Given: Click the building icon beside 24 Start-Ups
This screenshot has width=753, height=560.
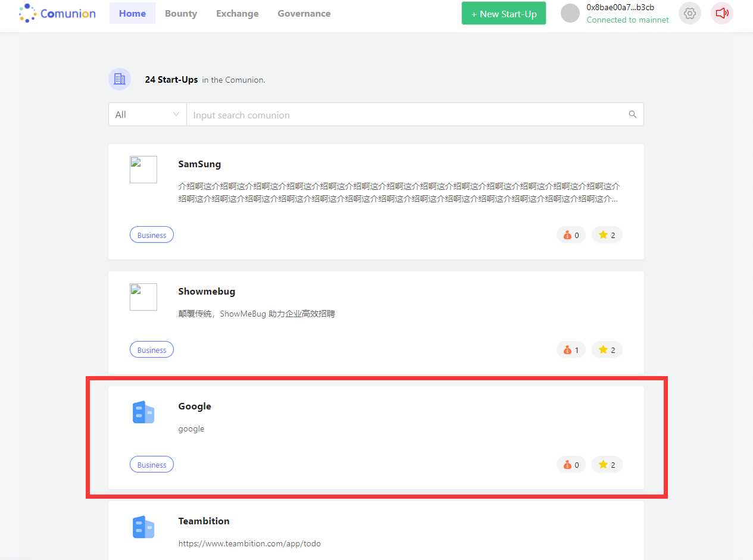Looking at the screenshot, I should pos(120,79).
